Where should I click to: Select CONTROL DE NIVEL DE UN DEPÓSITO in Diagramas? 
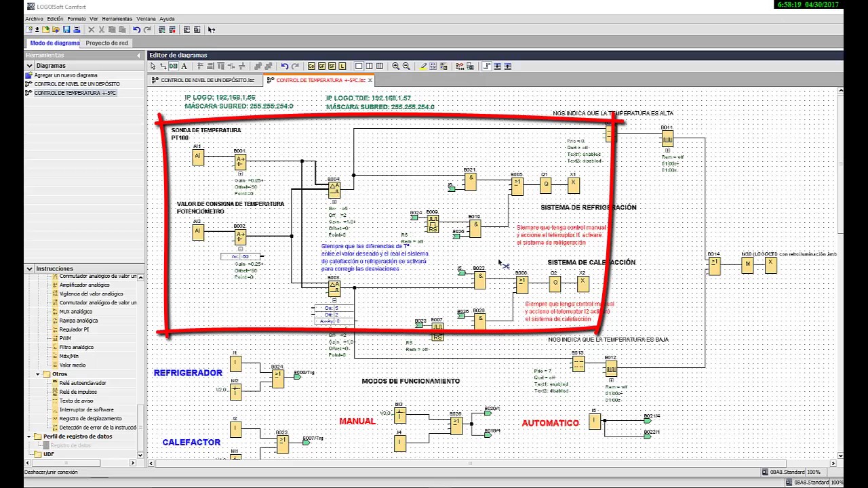[x=76, y=84]
